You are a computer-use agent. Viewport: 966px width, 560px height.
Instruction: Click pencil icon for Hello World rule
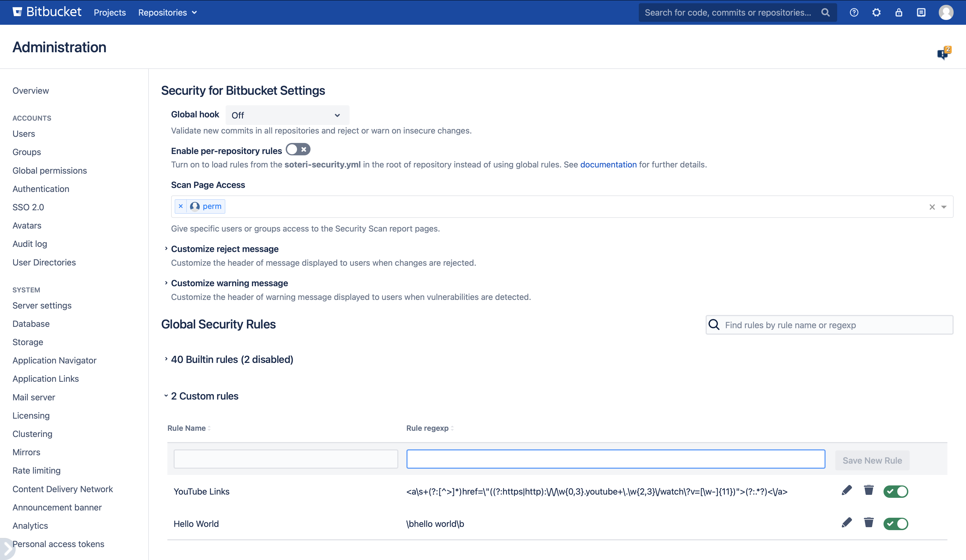(x=846, y=523)
